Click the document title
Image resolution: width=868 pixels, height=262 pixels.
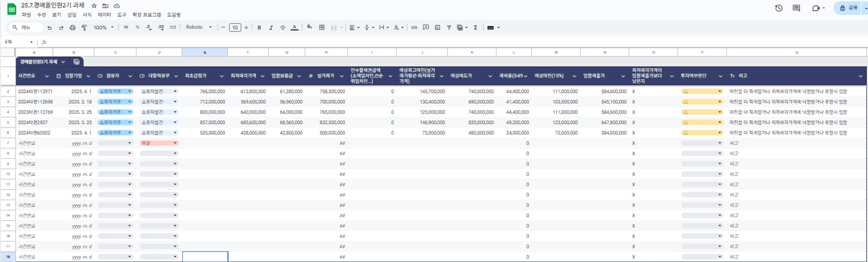click(x=53, y=5)
